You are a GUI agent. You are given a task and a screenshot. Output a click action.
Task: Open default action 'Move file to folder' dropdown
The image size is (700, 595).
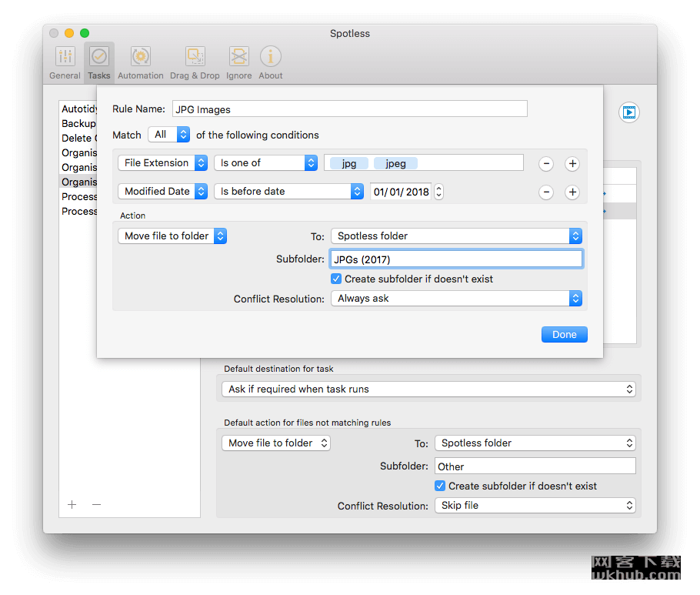pos(276,443)
